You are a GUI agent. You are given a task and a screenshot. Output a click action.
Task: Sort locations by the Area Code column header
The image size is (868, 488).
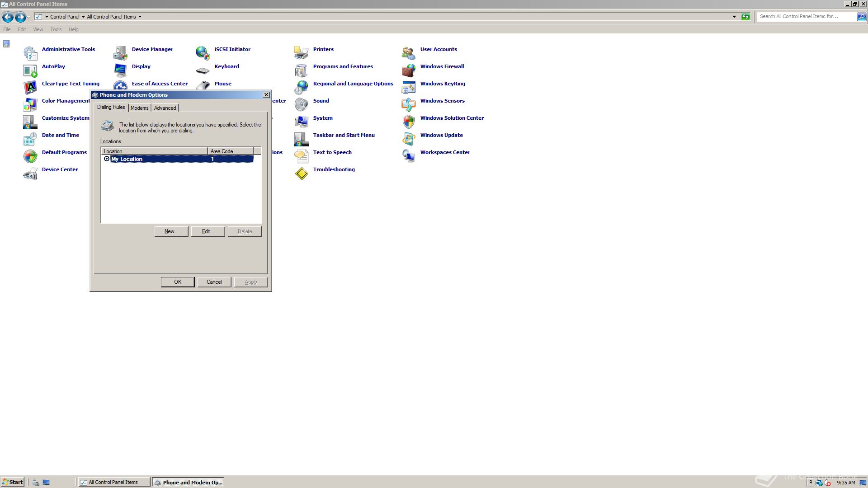point(230,151)
